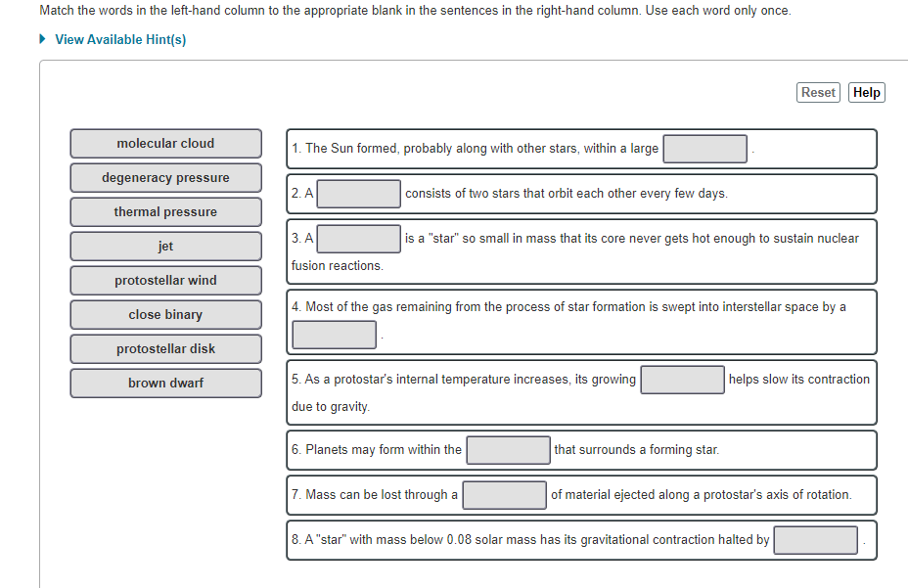Pick the close binary word tile
Screen dimensions: 908x588
pyautogui.click(x=165, y=315)
